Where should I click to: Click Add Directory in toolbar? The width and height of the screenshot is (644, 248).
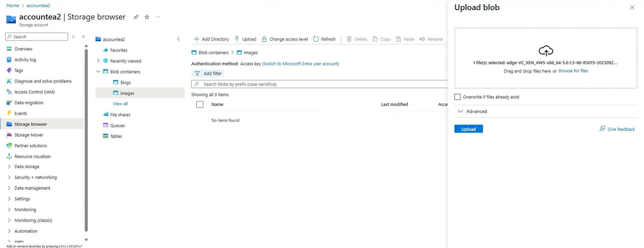pos(211,39)
